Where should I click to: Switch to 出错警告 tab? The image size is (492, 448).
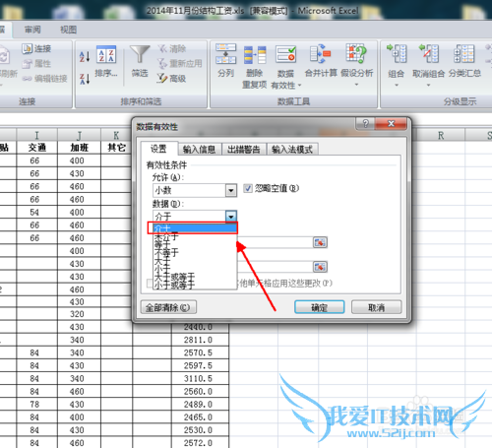coord(244,150)
